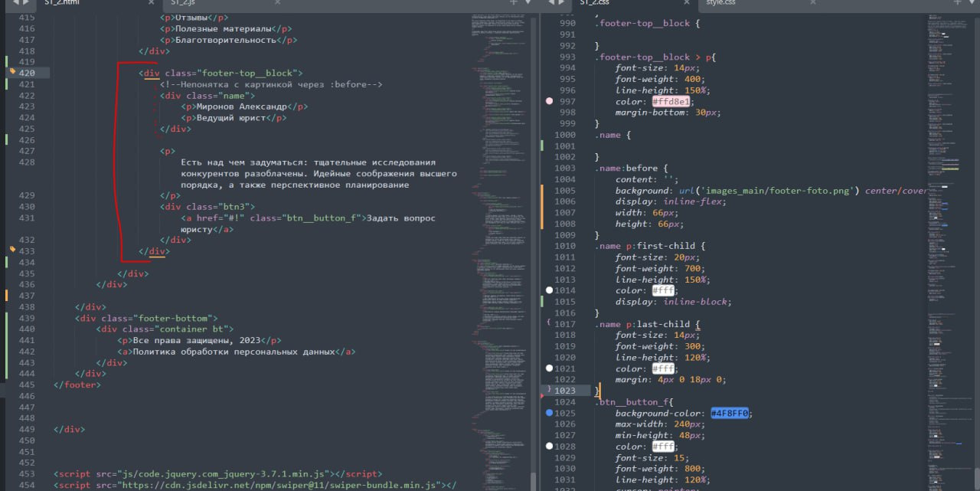Click the ".name:before {" selector
Screen dimensions: 980x491
632,168
